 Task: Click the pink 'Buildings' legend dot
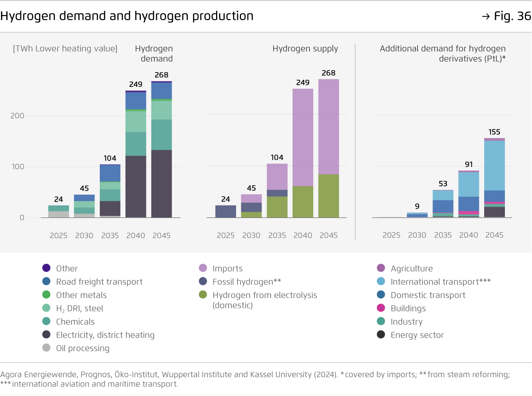point(381,308)
